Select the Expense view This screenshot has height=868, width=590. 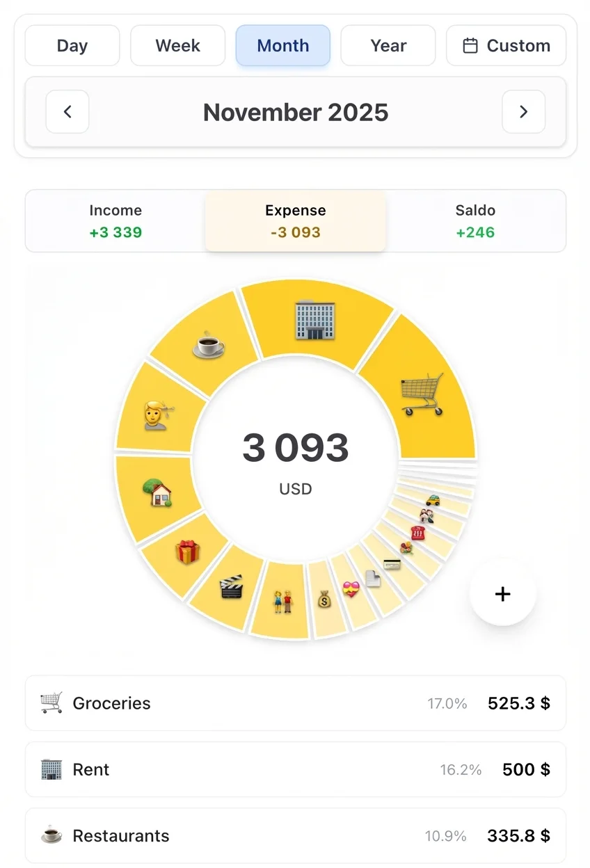tap(295, 220)
